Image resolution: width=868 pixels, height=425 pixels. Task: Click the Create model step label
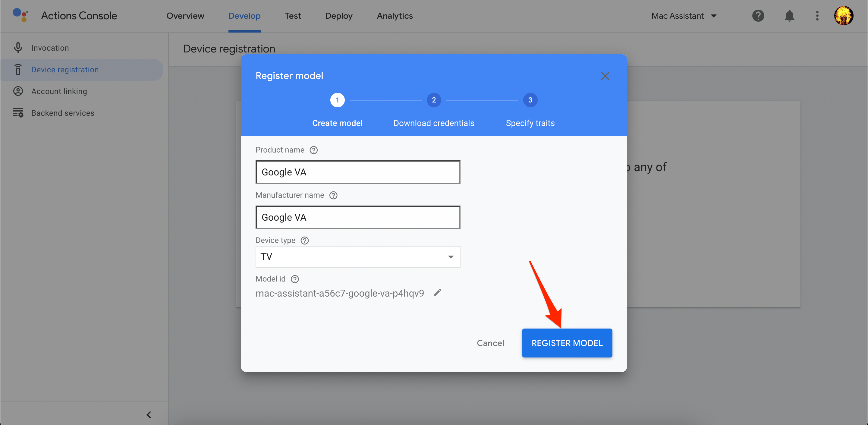click(x=337, y=123)
